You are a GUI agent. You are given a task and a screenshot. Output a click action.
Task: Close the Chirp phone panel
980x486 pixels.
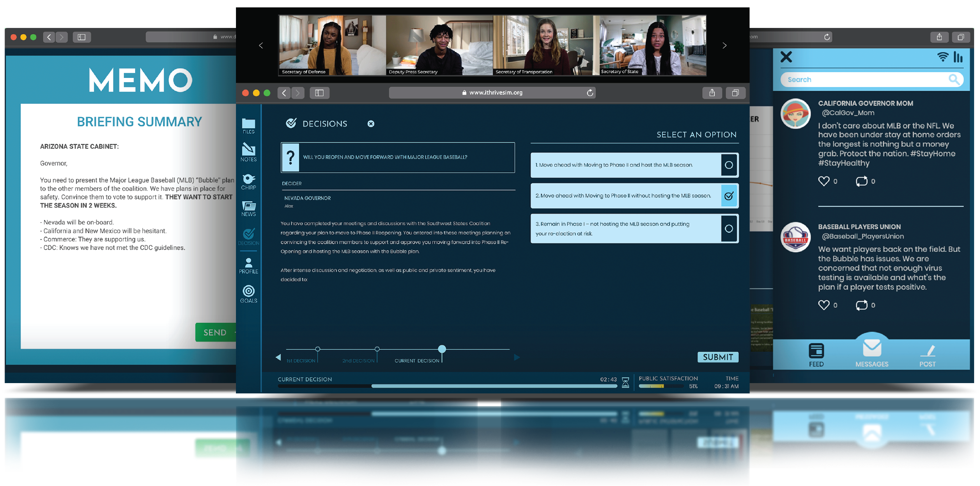click(x=786, y=57)
